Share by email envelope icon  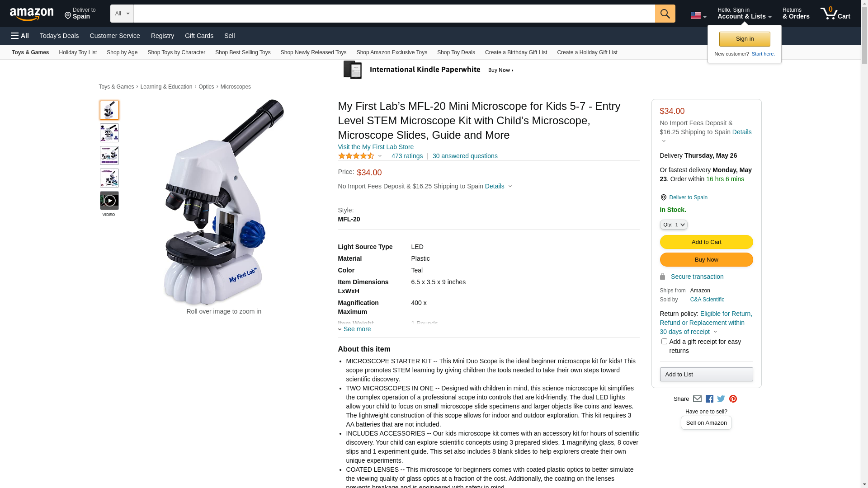click(697, 399)
